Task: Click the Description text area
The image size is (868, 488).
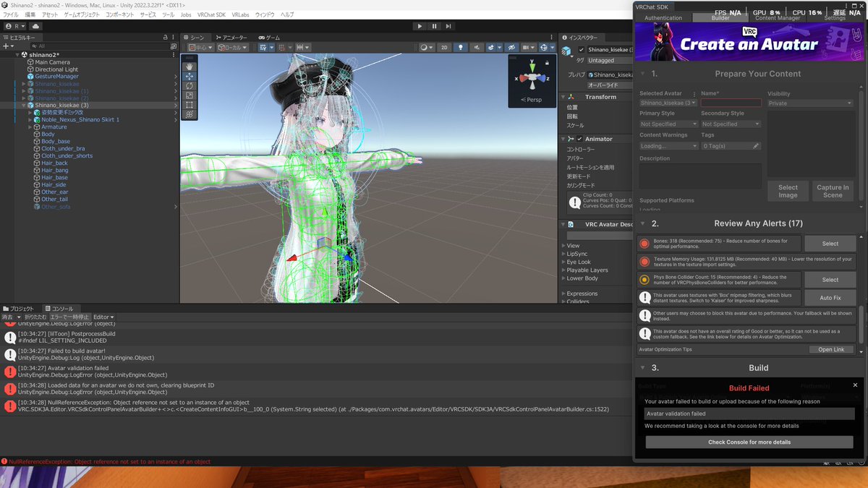Action: [x=700, y=176]
